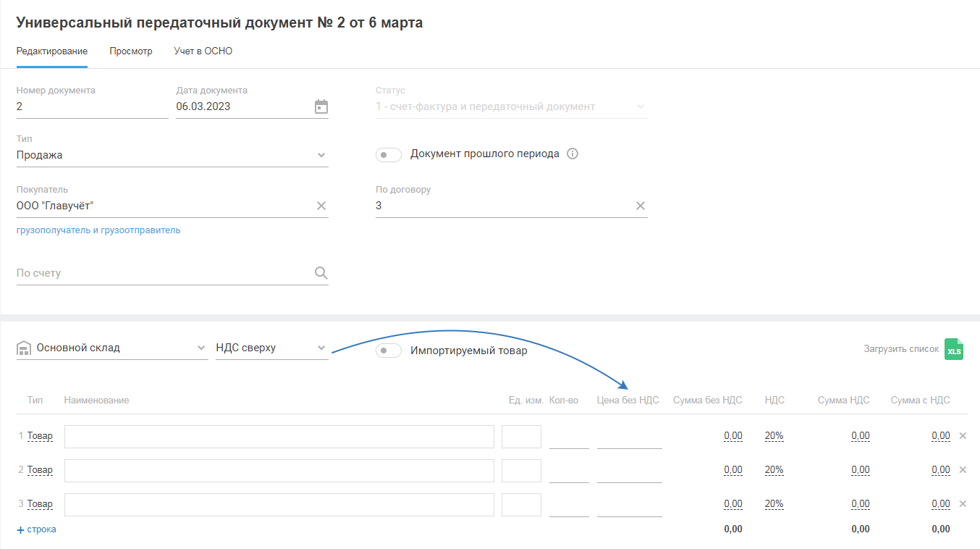Screen dimensions: 980x549
Task: Clear the buyer ООО "Главучёт" field
Action: (x=321, y=206)
